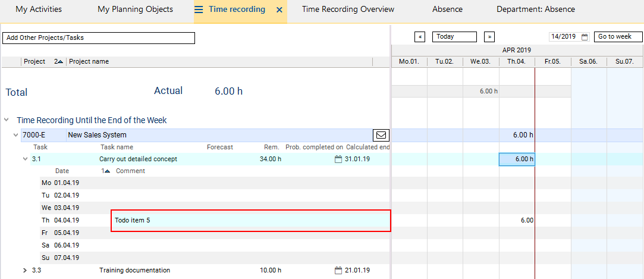Click the Go to week button

coord(618,37)
